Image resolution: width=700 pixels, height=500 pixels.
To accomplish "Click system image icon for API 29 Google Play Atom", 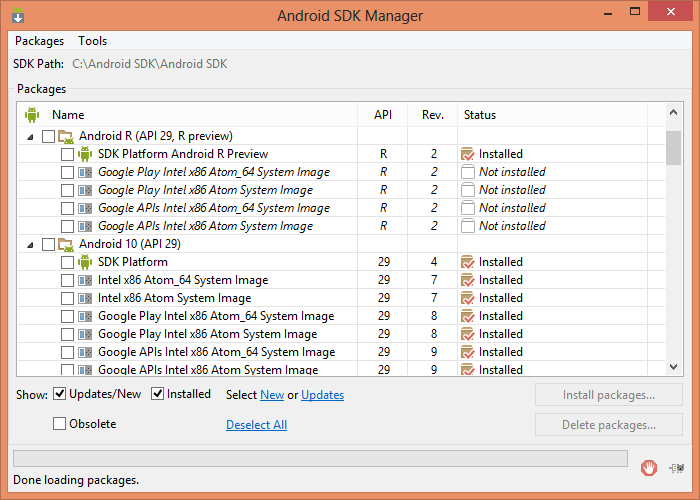I will point(85,334).
